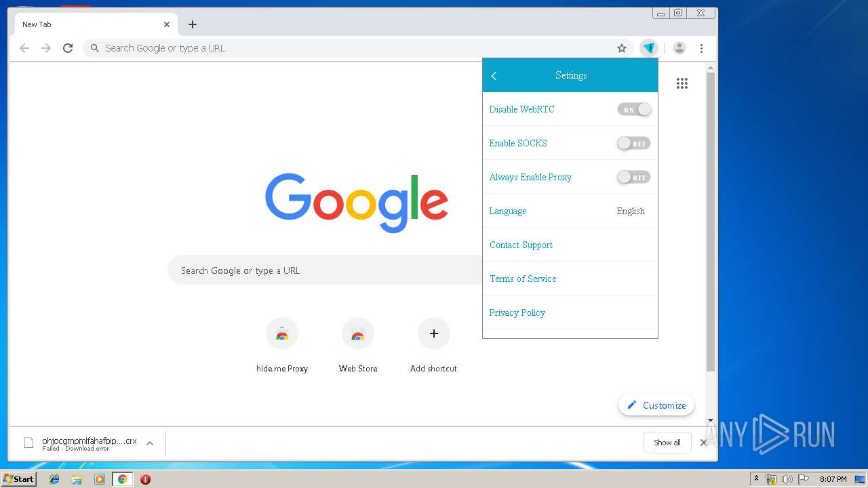Image resolution: width=868 pixels, height=488 pixels.
Task: Open Contact Support link
Action: tap(521, 245)
